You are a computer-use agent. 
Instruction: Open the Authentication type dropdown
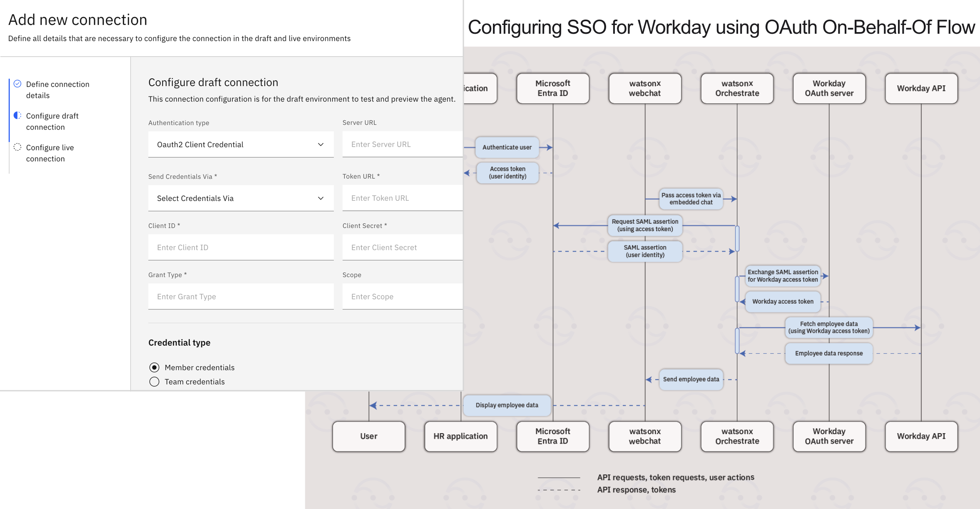pos(241,145)
